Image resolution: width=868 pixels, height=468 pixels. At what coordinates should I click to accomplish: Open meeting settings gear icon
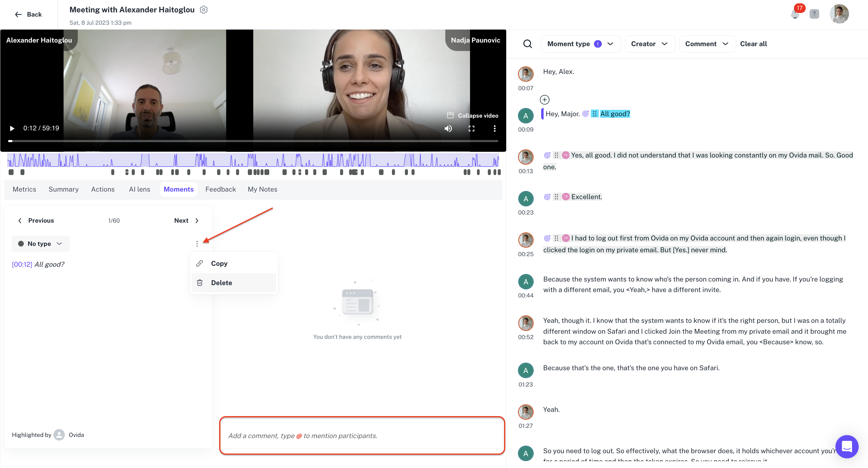[204, 10]
